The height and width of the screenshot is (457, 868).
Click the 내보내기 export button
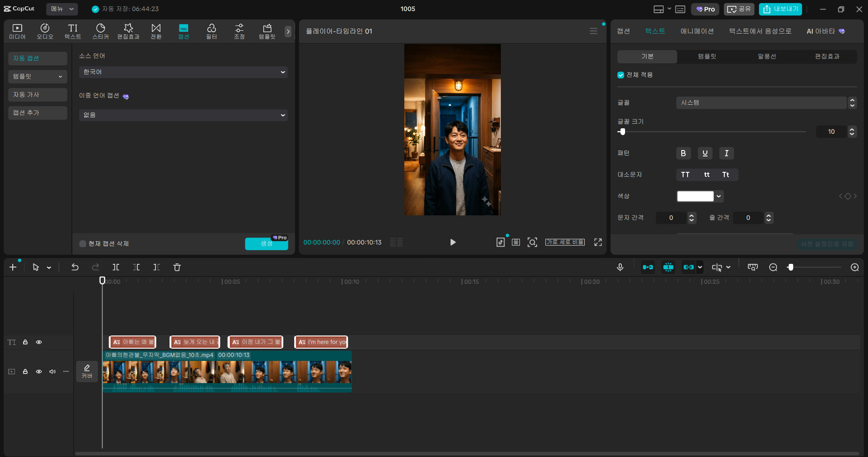click(781, 9)
